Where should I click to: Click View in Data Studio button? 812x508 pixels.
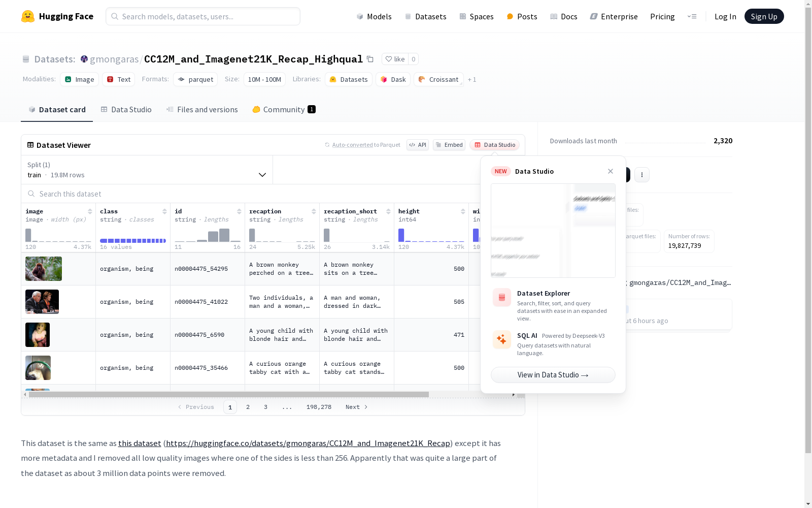553,375
